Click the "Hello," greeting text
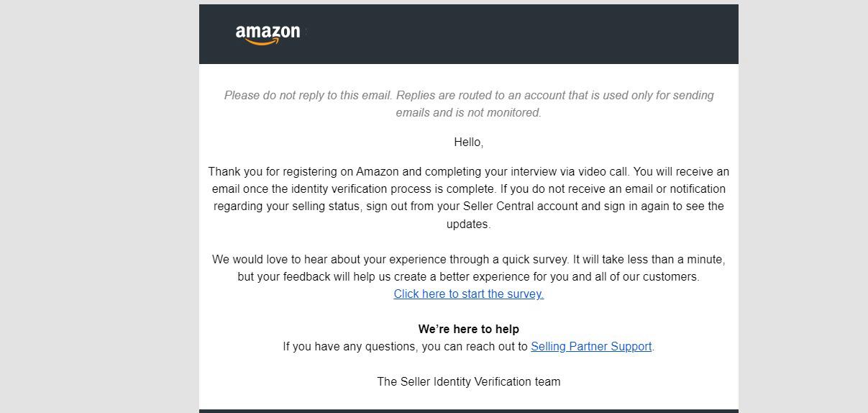868x413 pixels. pos(468,142)
